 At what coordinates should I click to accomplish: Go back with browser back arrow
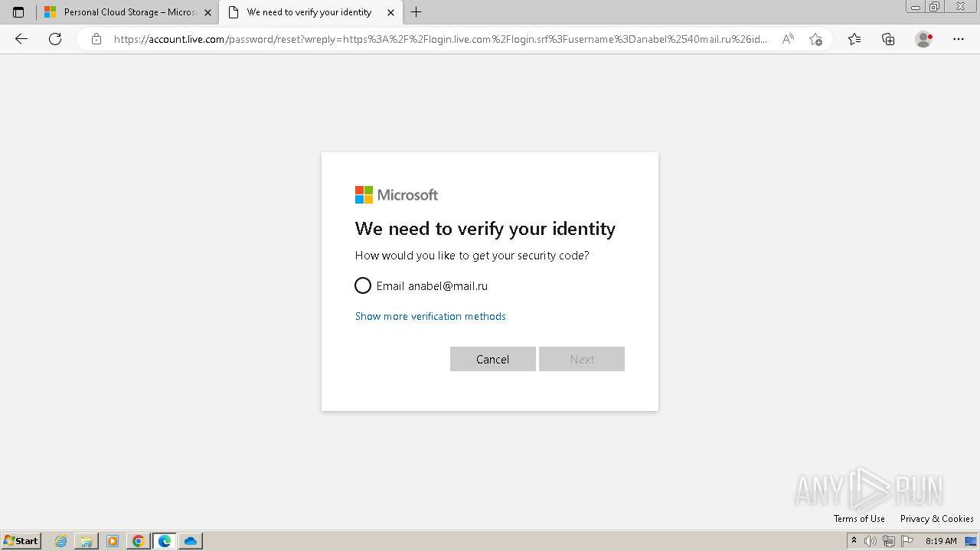tap(21, 39)
